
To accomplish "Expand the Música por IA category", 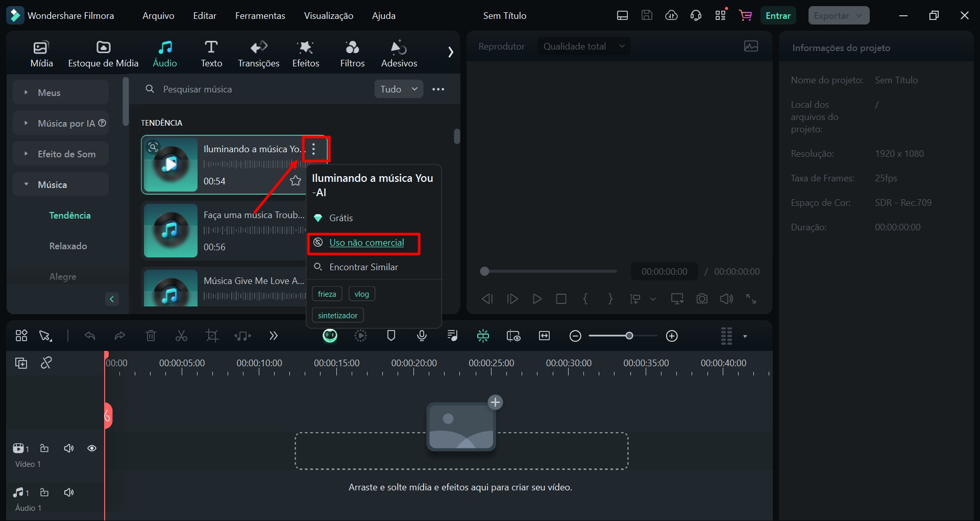I will [61, 123].
